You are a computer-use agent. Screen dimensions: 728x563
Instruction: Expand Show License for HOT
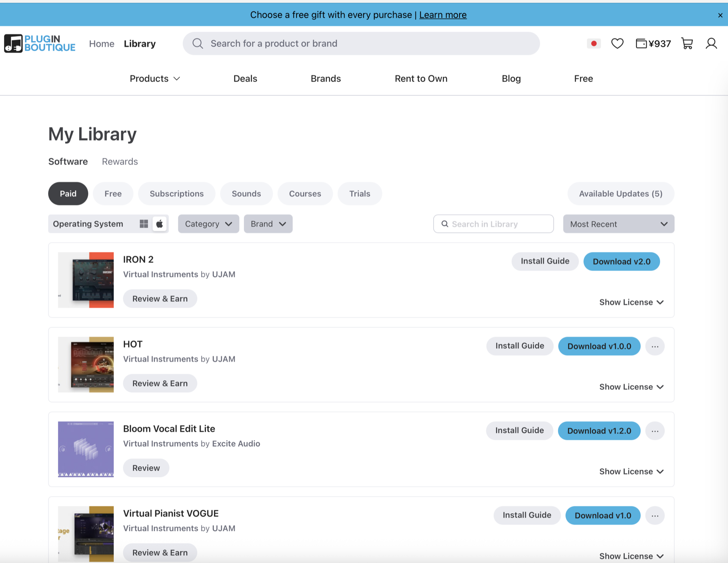coord(631,387)
